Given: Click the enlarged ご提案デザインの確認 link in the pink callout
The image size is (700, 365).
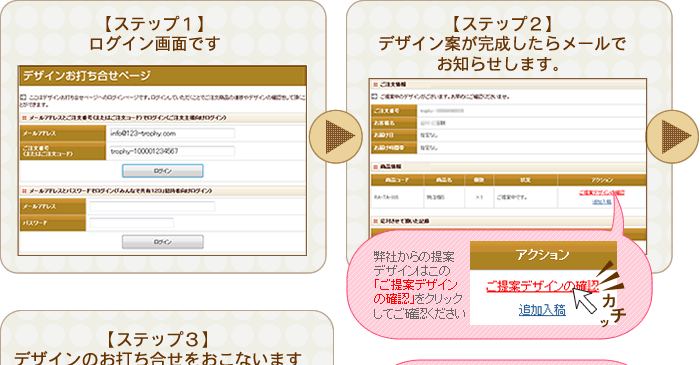Looking at the screenshot, I should 542,286.
